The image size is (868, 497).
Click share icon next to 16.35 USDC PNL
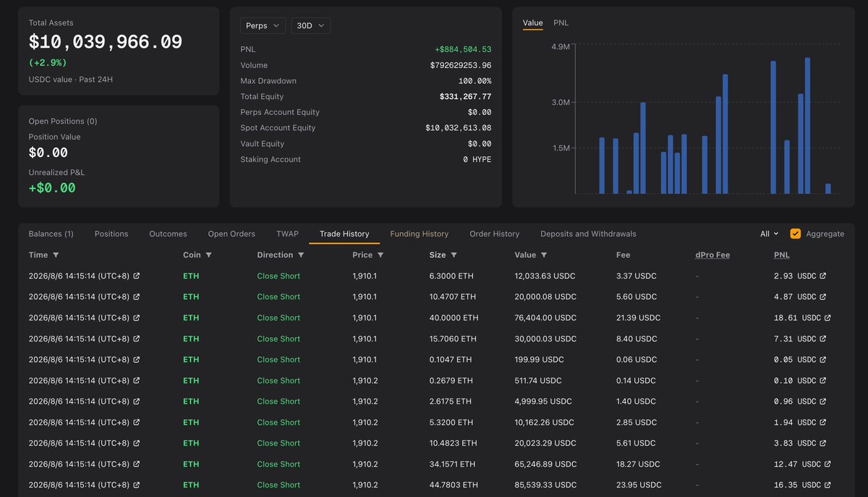pos(827,485)
